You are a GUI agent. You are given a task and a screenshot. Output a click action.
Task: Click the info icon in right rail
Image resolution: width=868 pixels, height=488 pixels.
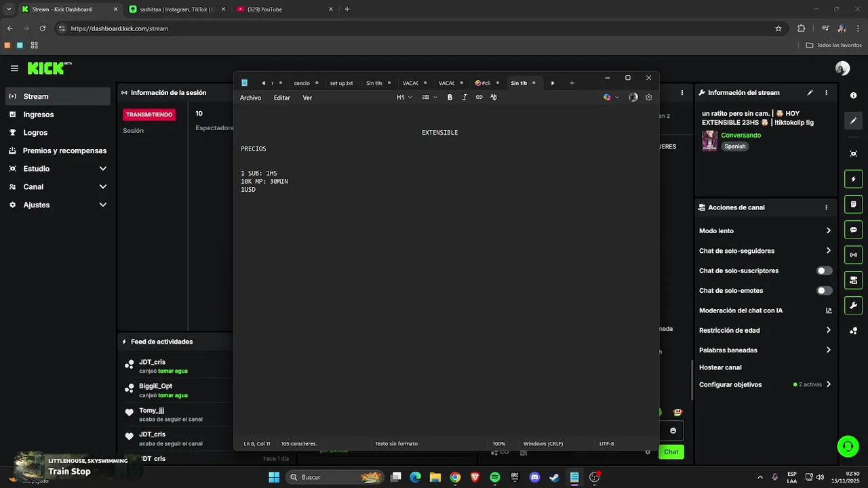853,96
